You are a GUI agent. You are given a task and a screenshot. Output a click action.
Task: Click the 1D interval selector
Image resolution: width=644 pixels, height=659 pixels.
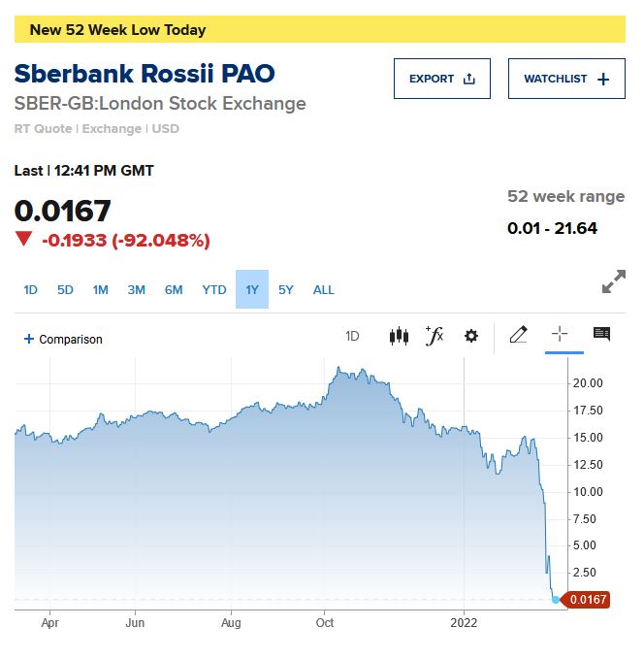pyautogui.click(x=352, y=337)
